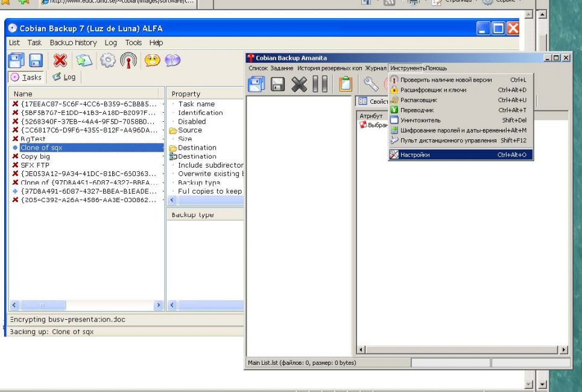Click right arrow of task list horizontal scrollbar
The height and width of the screenshot is (392, 582).
coord(159,305)
